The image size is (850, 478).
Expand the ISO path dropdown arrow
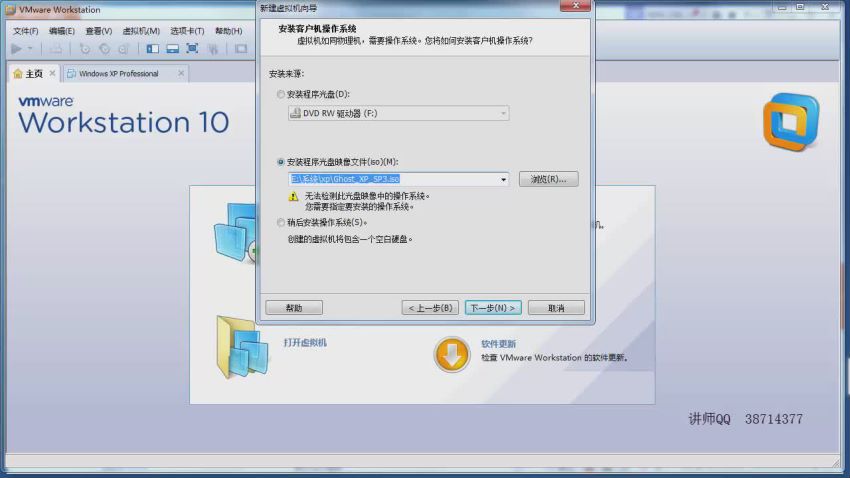pyautogui.click(x=503, y=179)
